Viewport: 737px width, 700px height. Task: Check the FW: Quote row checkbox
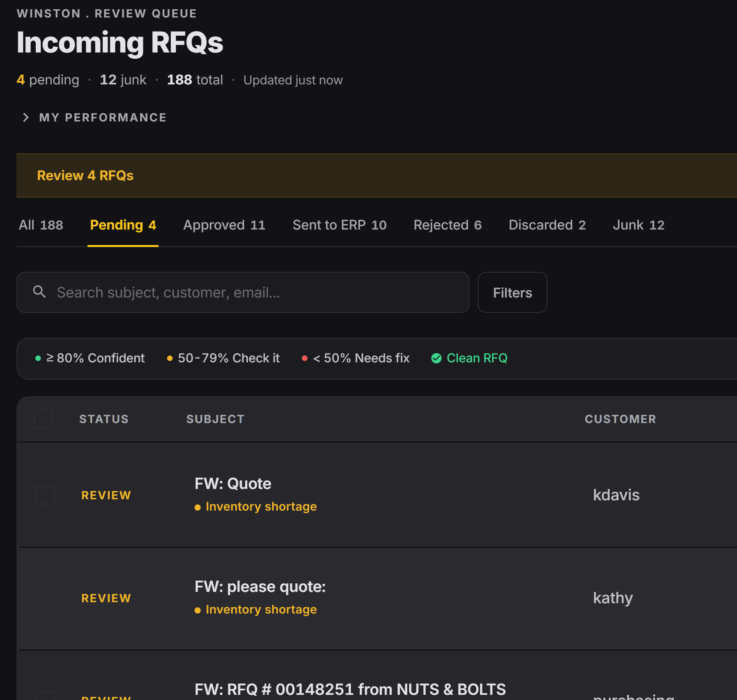(x=45, y=495)
